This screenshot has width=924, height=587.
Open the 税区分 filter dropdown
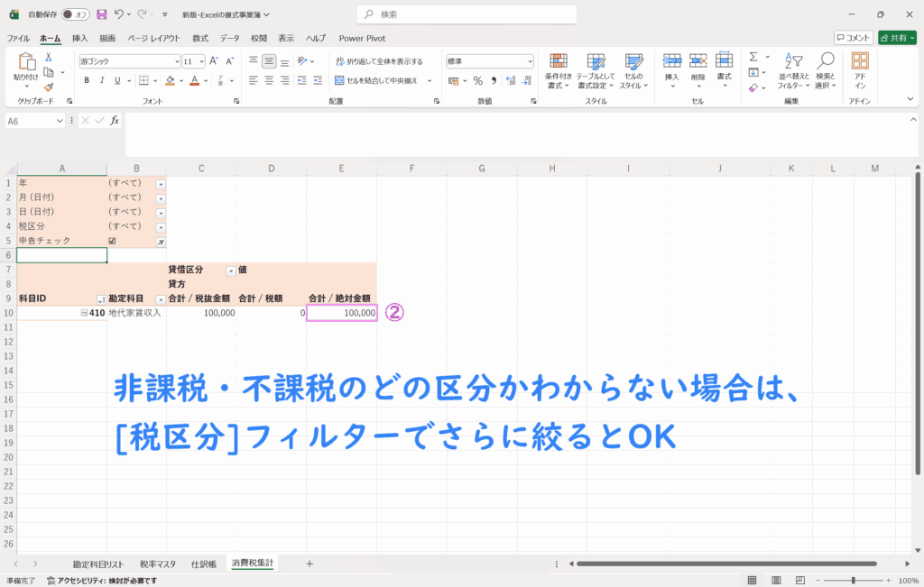161,226
